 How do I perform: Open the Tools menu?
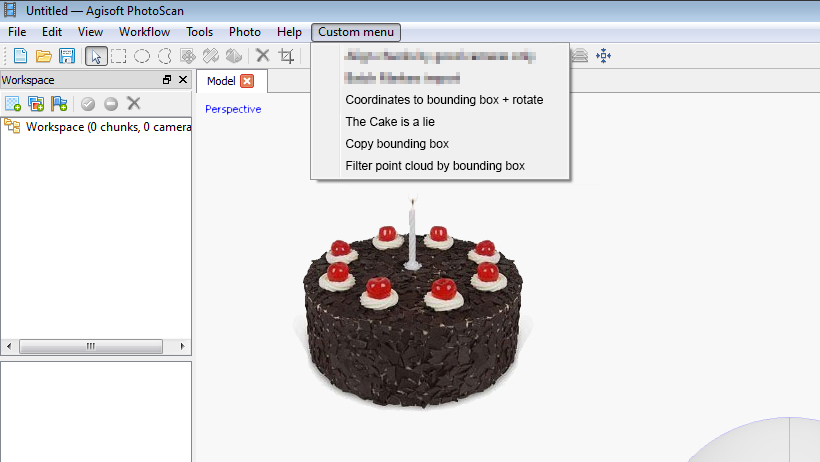(x=200, y=32)
